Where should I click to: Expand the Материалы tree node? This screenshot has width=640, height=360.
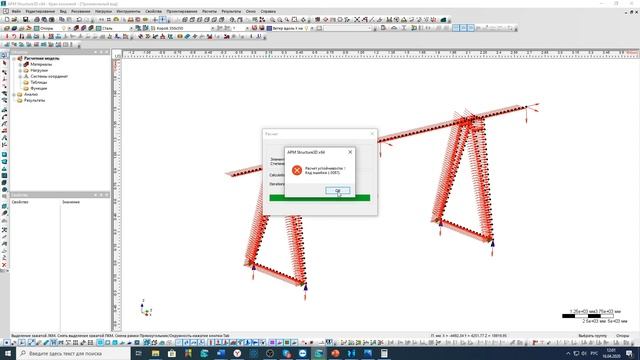20,64
